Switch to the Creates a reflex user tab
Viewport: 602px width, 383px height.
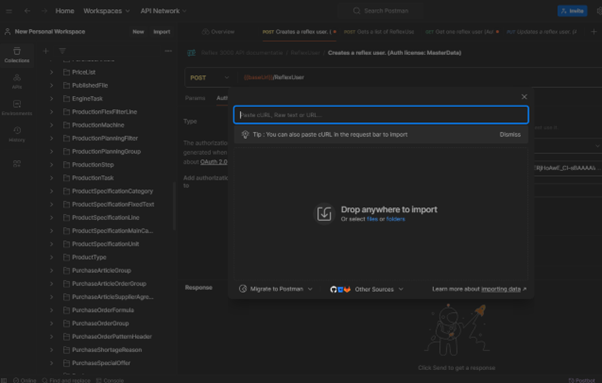pyautogui.click(x=299, y=32)
